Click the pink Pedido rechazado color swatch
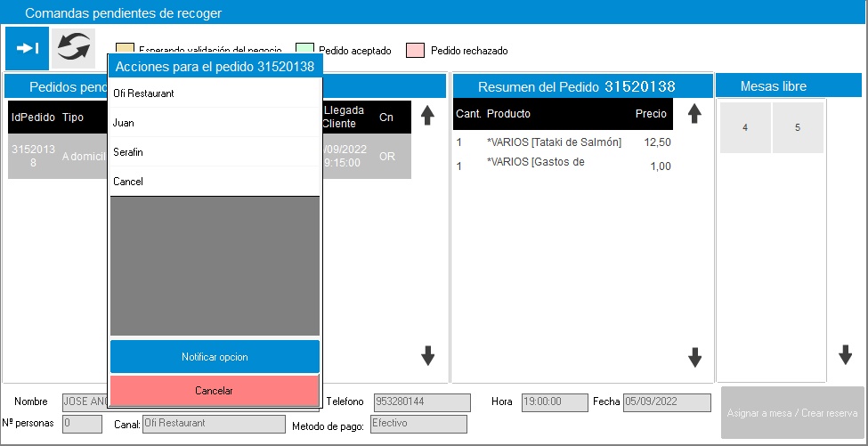Screen dimensions: 868x446 [414, 51]
